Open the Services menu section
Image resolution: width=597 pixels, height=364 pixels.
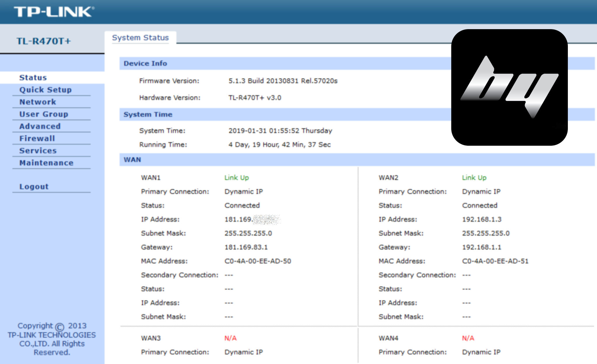[x=38, y=151]
